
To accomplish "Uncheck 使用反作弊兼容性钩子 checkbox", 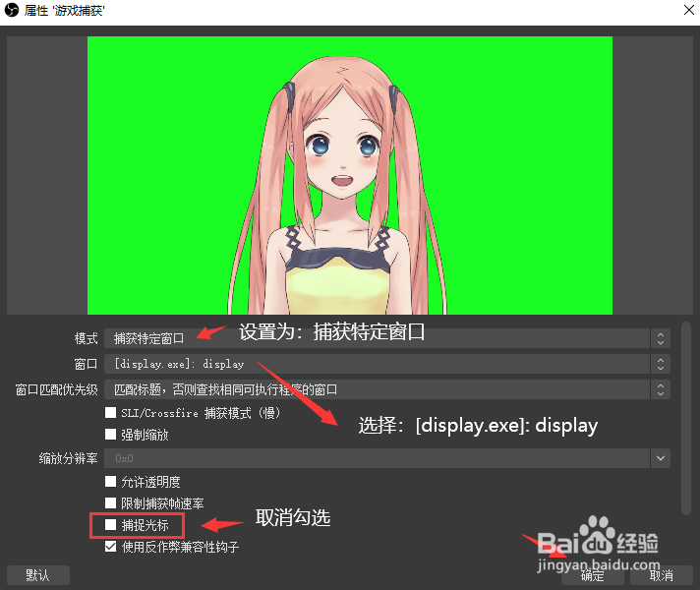I will point(110,547).
